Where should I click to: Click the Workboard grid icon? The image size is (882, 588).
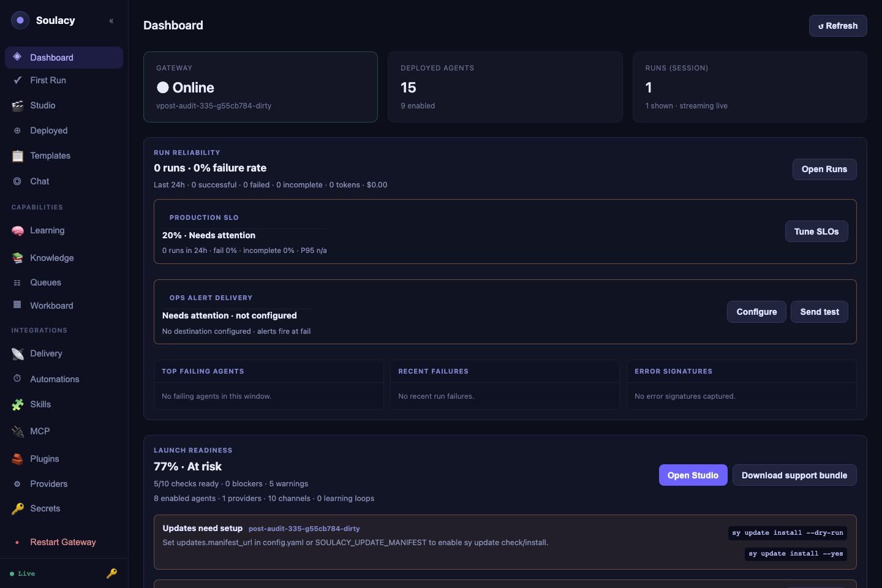tap(17, 305)
